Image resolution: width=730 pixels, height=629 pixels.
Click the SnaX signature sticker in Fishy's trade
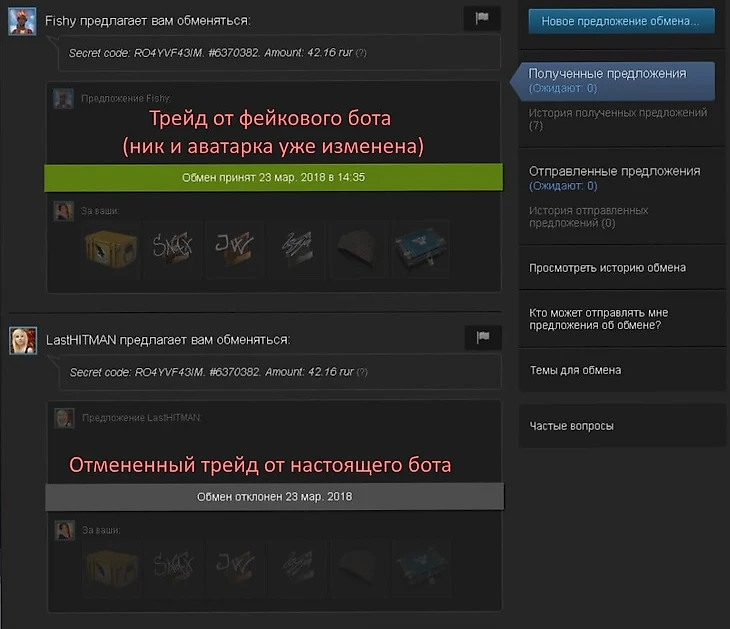tap(173, 249)
